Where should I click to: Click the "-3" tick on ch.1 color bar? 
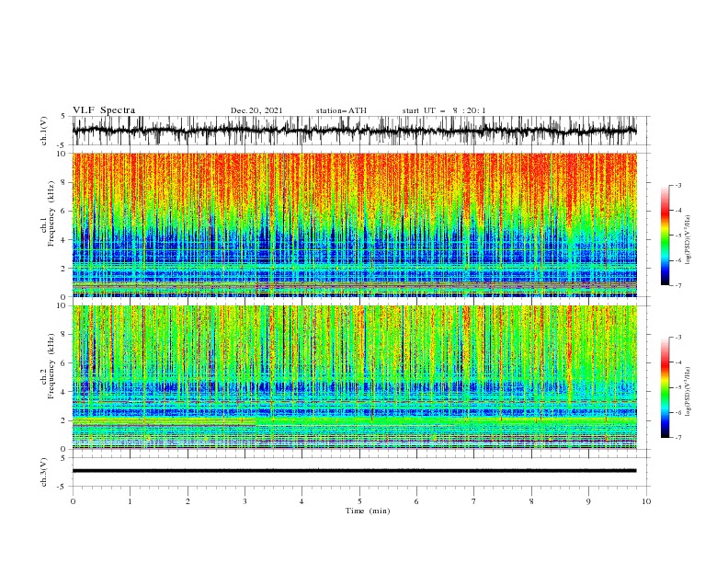coord(677,185)
